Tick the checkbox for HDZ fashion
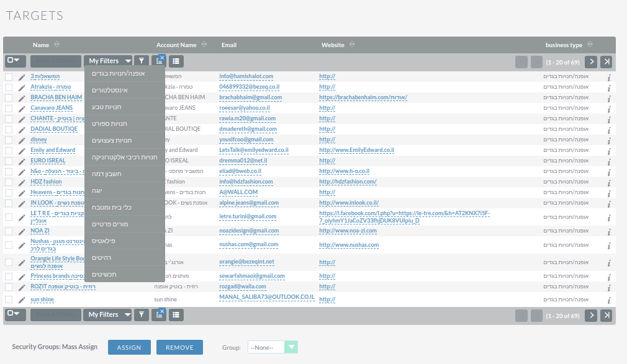627x364 pixels. 9,182
